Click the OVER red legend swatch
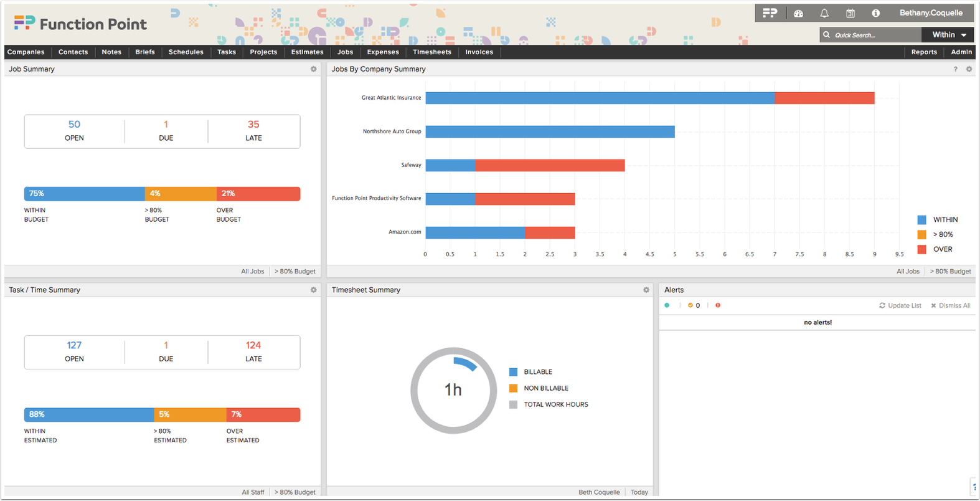The image size is (980, 501). pos(921,249)
